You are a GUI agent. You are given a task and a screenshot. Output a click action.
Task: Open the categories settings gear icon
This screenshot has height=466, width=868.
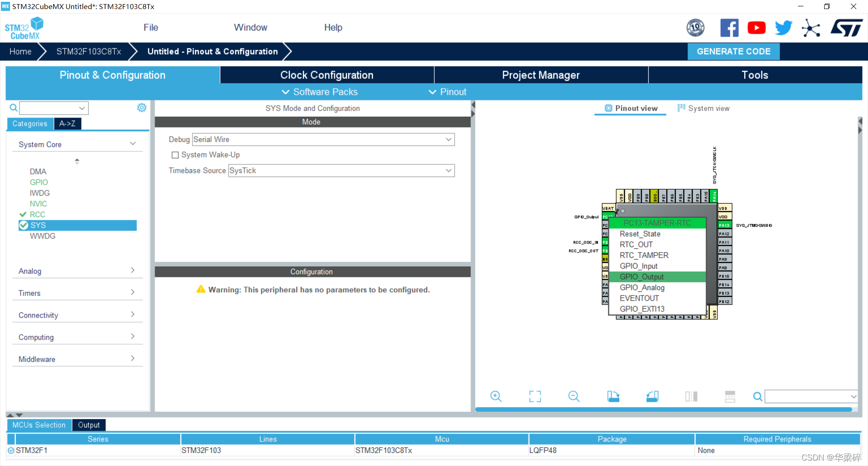pyautogui.click(x=142, y=108)
